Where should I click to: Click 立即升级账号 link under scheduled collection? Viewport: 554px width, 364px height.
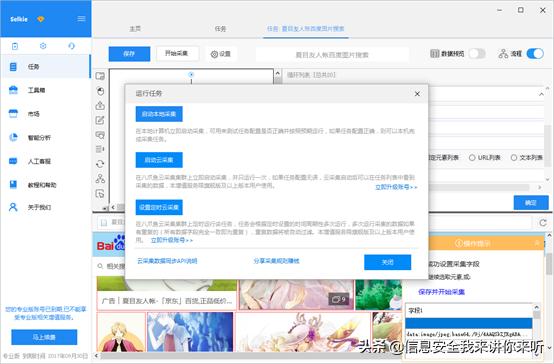172,240
